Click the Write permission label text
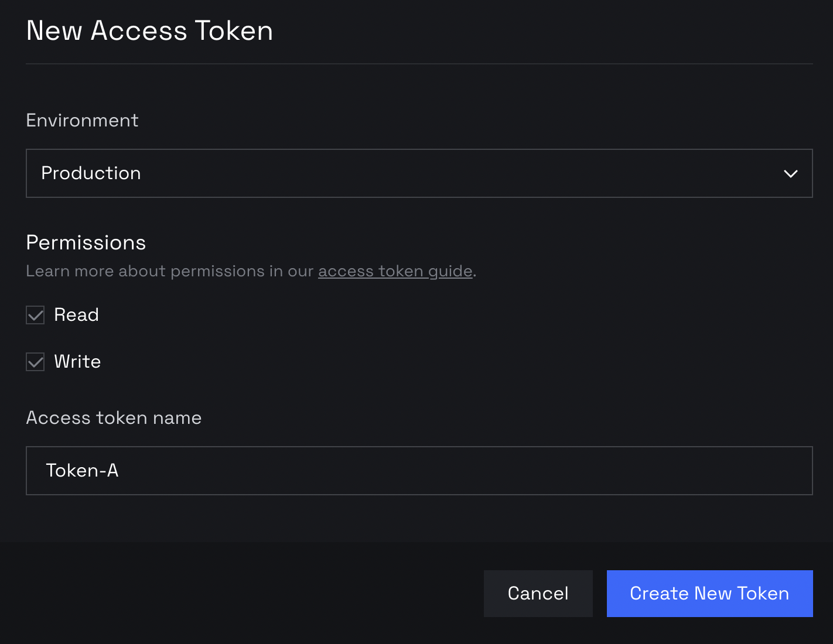 (x=77, y=362)
